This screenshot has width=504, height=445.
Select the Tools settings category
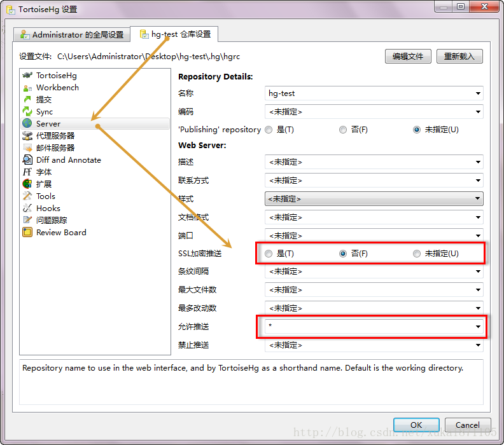[95, 196]
